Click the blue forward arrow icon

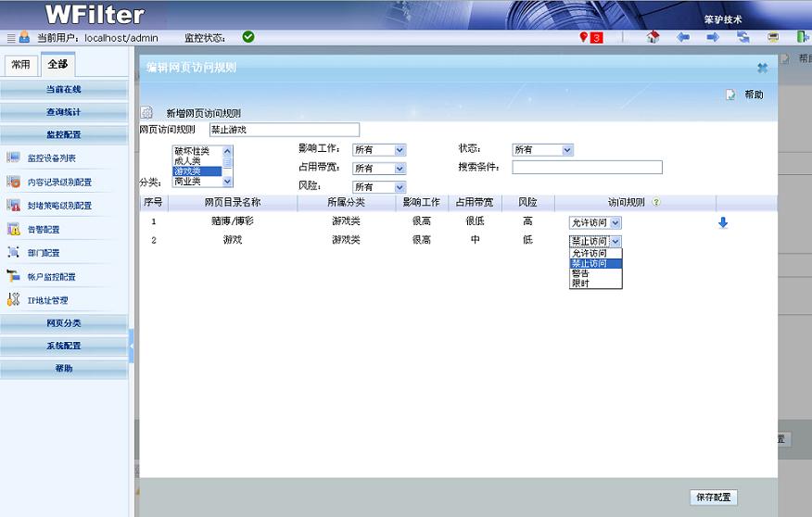(713, 37)
